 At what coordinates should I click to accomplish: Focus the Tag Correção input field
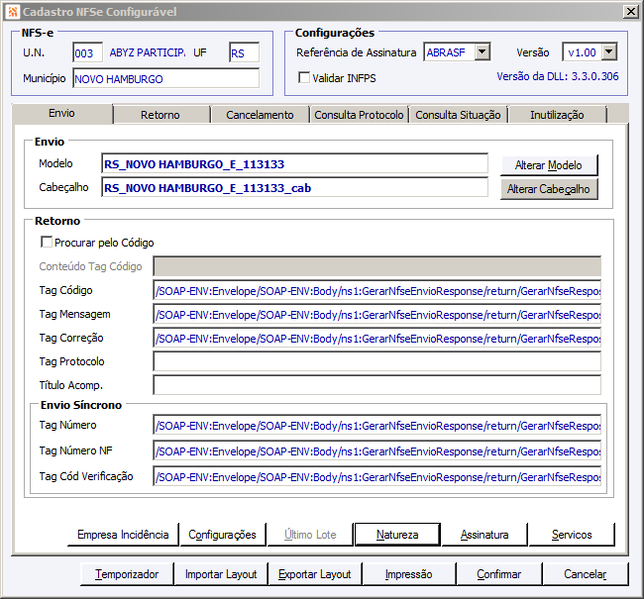pos(377,339)
